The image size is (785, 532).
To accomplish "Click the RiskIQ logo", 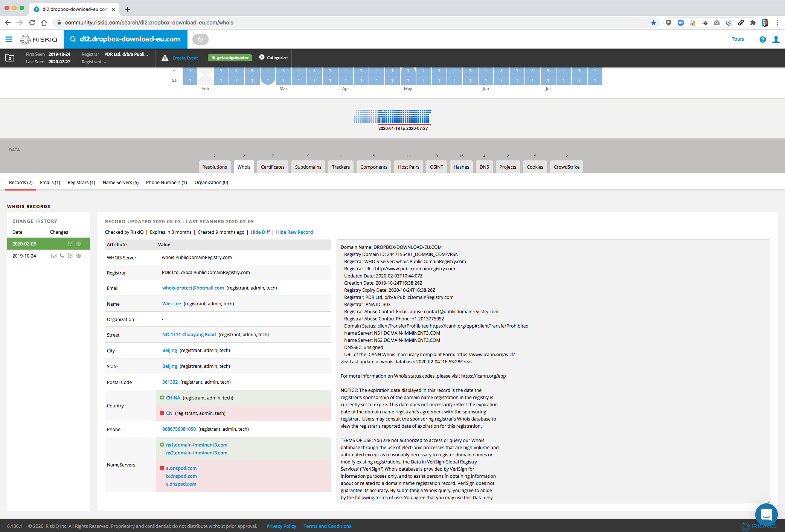I will click(x=39, y=39).
